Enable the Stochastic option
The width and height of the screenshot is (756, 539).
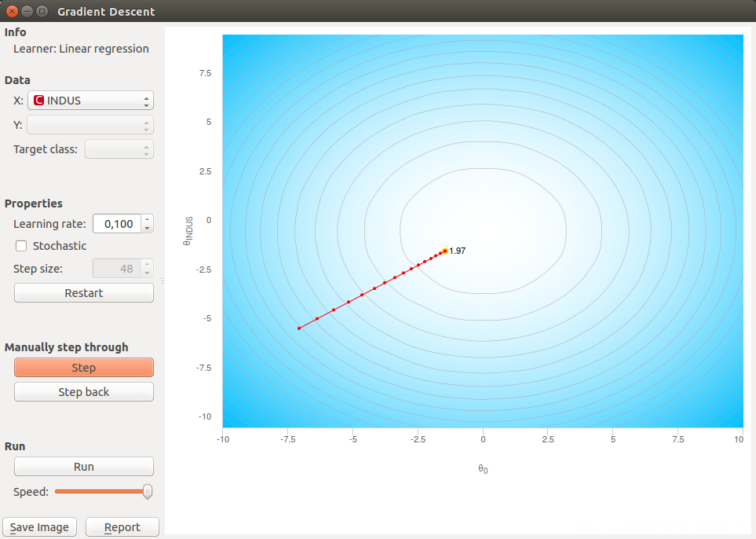(20, 246)
